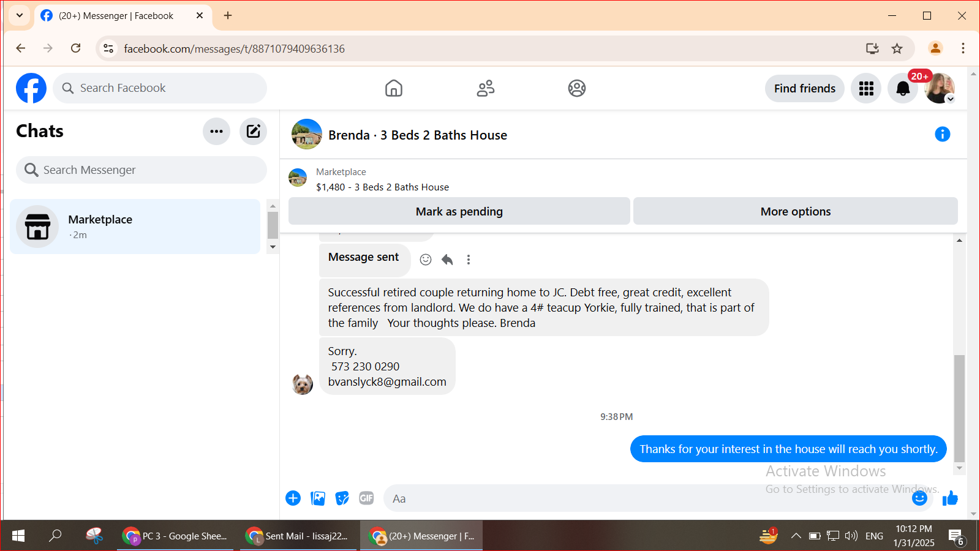Start a new message with compose icon

253,131
